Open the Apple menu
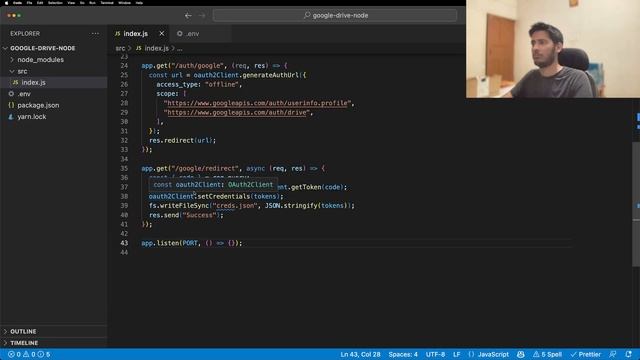640x360 pixels. click(6, 2)
